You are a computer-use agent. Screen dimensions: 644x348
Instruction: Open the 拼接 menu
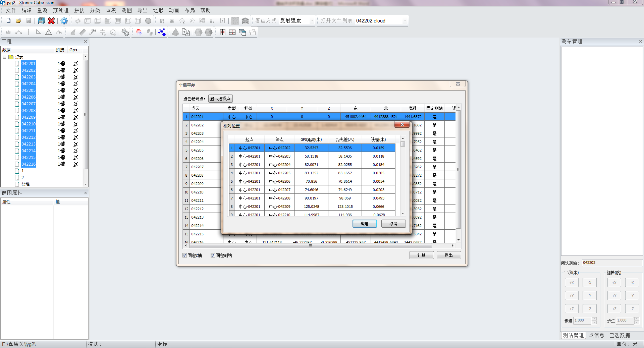79,11
